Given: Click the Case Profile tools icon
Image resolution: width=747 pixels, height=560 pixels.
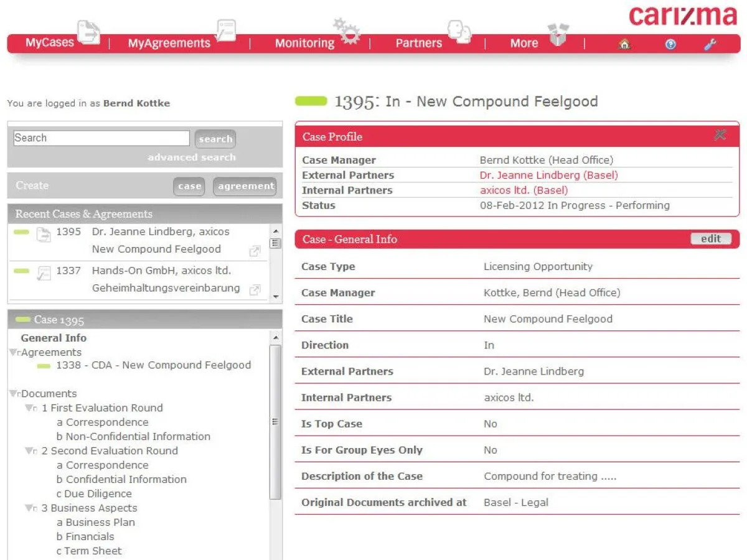Looking at the screenshot, I should click(x=720, y=135).
